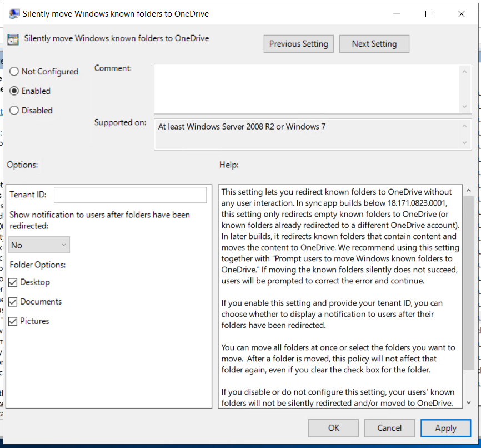Click the setting icon beside the policy heading
The image size is (481, 448).
(x=13, y=39)
